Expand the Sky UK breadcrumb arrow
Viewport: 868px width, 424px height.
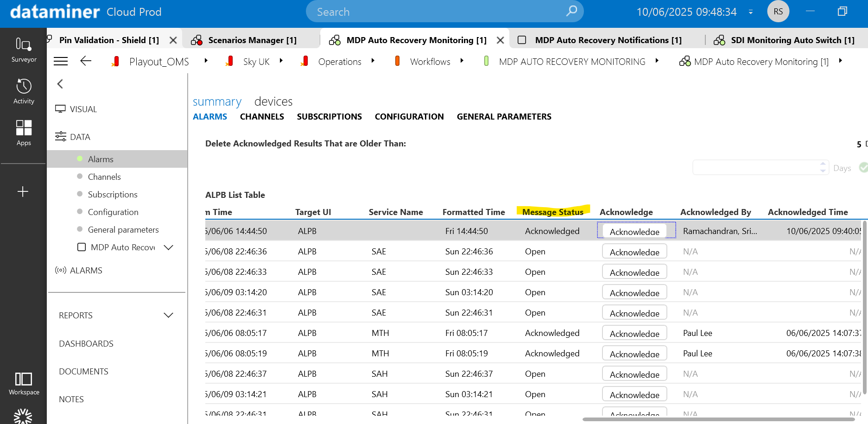281,61
